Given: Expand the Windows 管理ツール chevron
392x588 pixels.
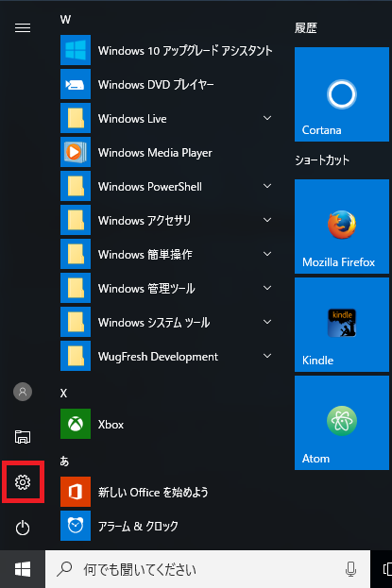Looking at the screenshot, I should pos(267,288).
